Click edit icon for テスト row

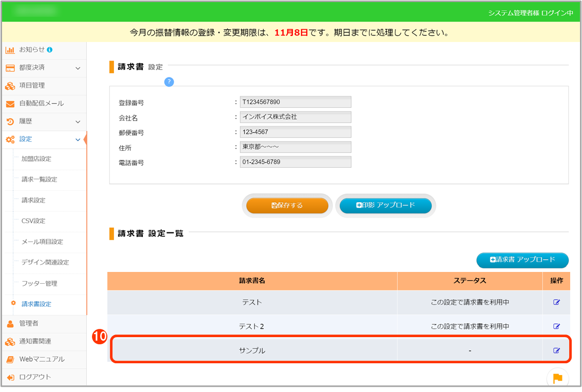point(556,302)
